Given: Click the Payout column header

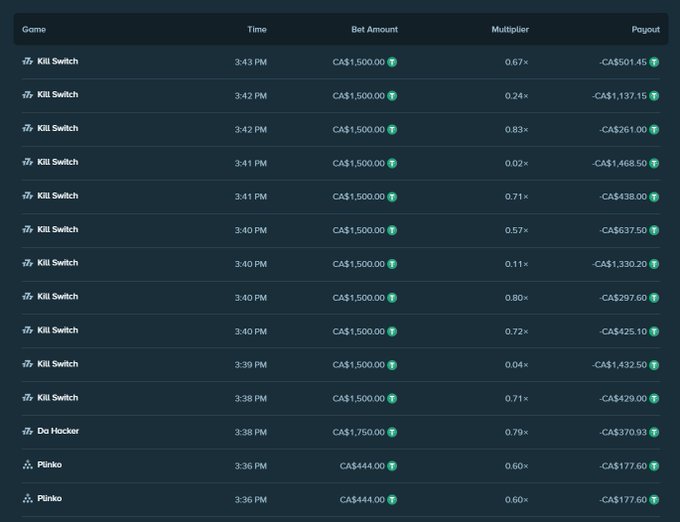Looking at the screenshot, I should click(646, 29).
